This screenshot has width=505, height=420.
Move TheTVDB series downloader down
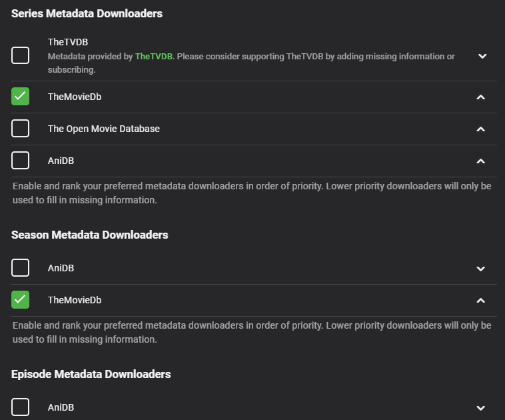(482, 56)
